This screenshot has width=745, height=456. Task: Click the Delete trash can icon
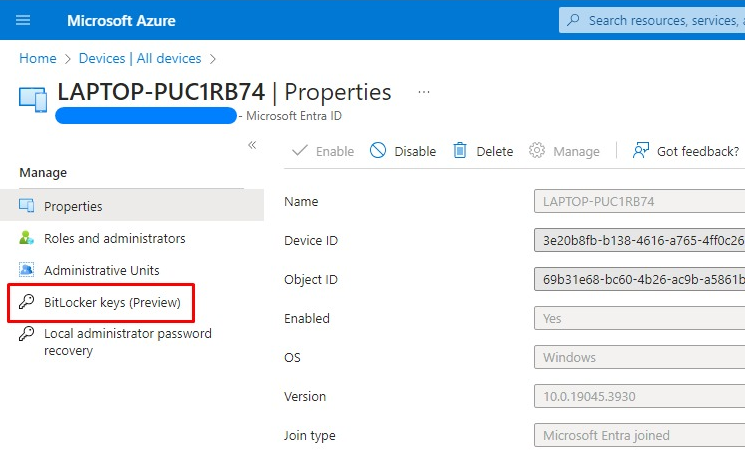click(x=459, y=151)
